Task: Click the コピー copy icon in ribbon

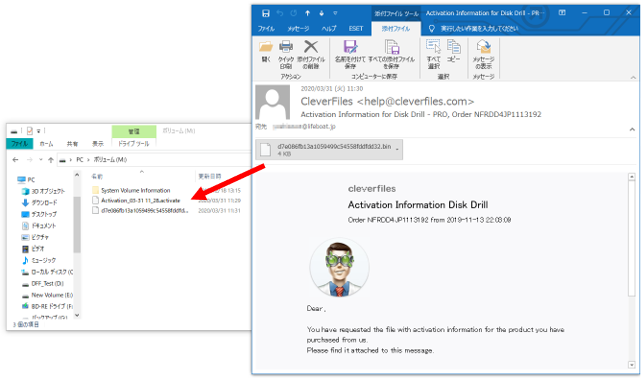Action: (x=454, y=52)
